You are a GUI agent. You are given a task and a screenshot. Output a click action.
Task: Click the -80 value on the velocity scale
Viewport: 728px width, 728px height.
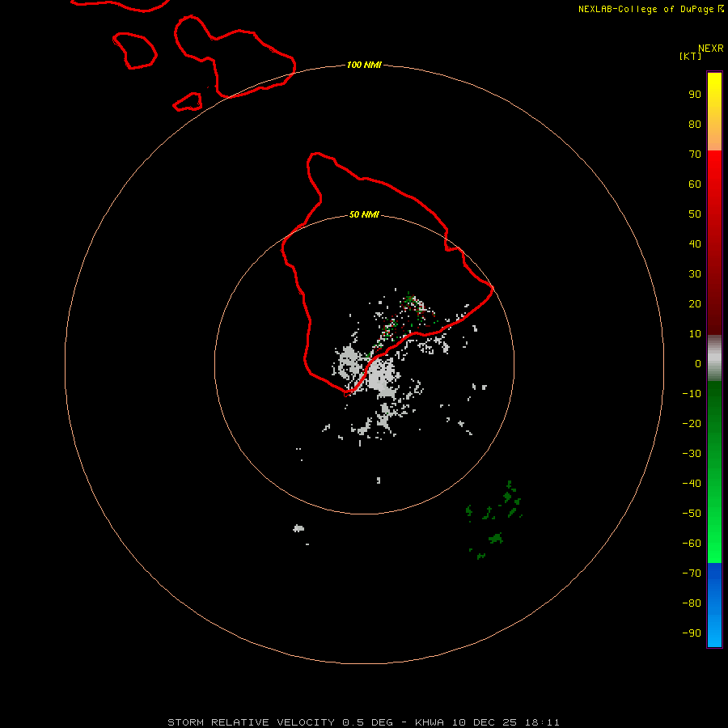pos(692,603)
